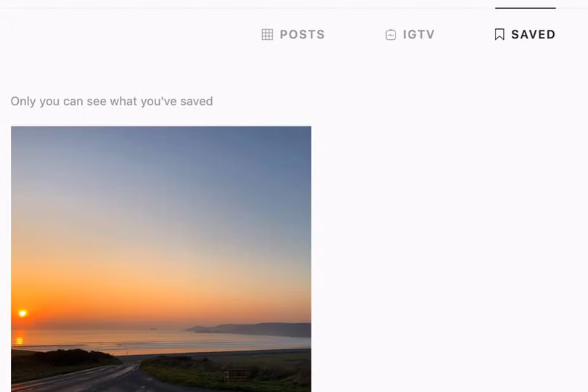Click the blank area right of the photo

450,259
